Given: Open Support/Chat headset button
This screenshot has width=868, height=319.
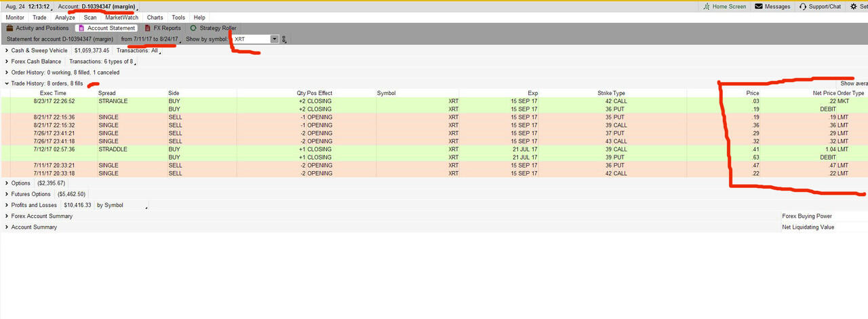Looking at the screenshot, I should point(820,6).
